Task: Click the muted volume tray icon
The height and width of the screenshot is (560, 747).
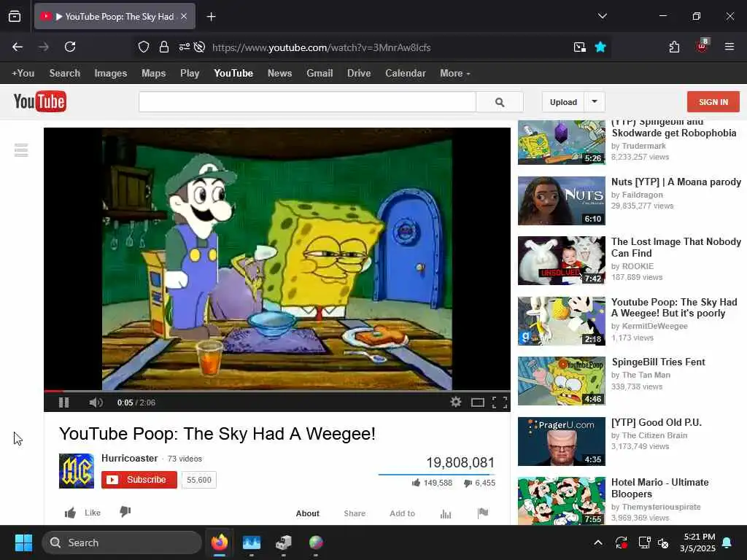Action: 663,542
